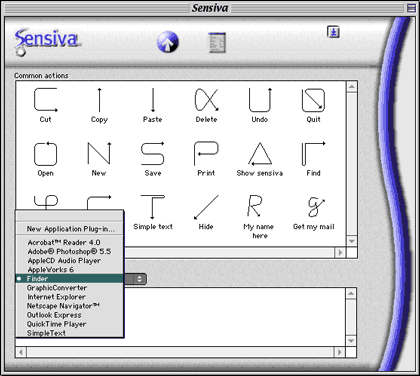Choose SimpleText in the menu
This screenshot has height=376, width=420.
[70, 333]
